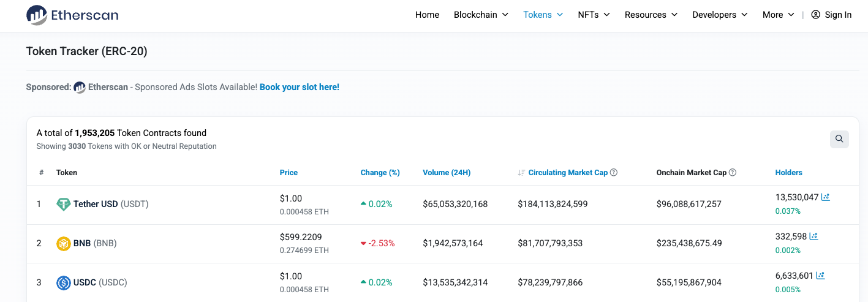Click Tether holders change 0.037%

(x=788, y=211)
